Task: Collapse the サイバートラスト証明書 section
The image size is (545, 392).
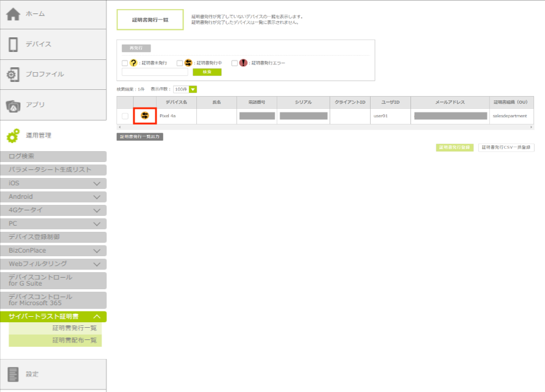Action: tap(96, 317)
